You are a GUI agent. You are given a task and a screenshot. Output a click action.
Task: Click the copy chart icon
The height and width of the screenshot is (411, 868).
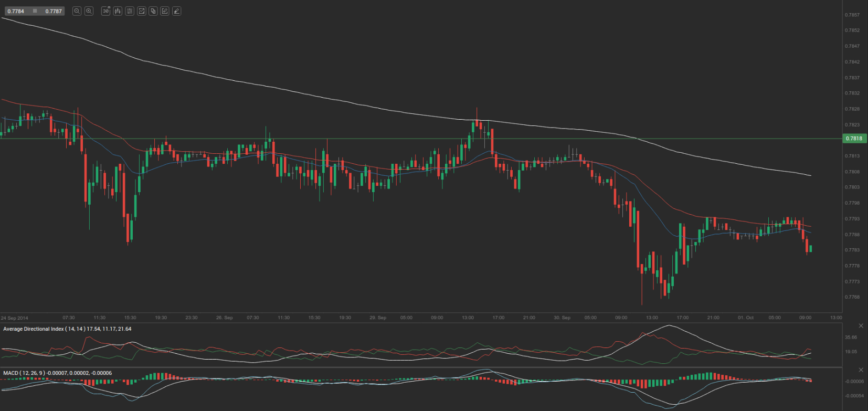tap(153, 11)
